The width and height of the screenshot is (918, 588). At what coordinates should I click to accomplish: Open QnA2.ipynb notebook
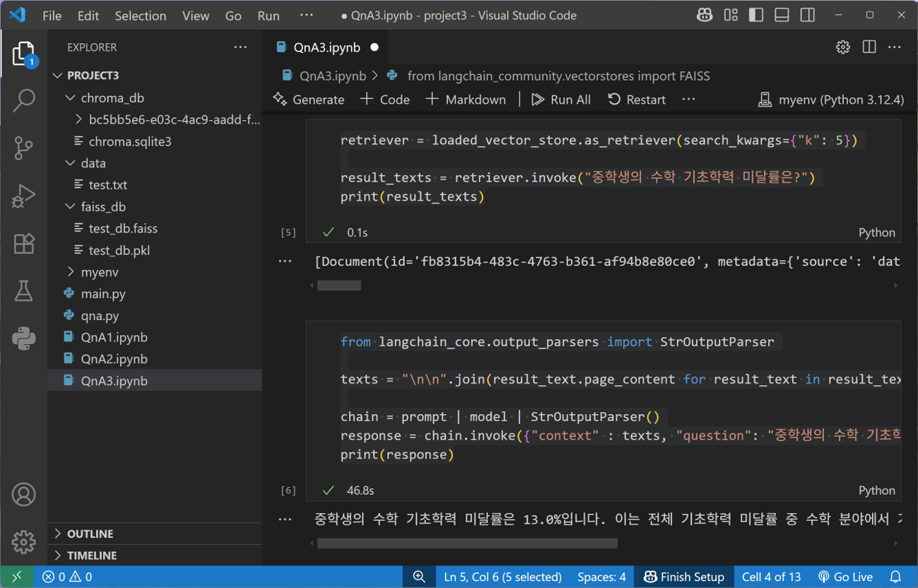[155, 359]
